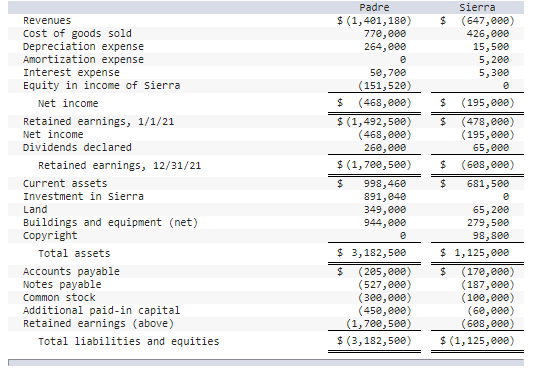The image size is (552, 378).
Task: Click Padre total liabilities (3,182,500)
Action: (x=374, y=341)
